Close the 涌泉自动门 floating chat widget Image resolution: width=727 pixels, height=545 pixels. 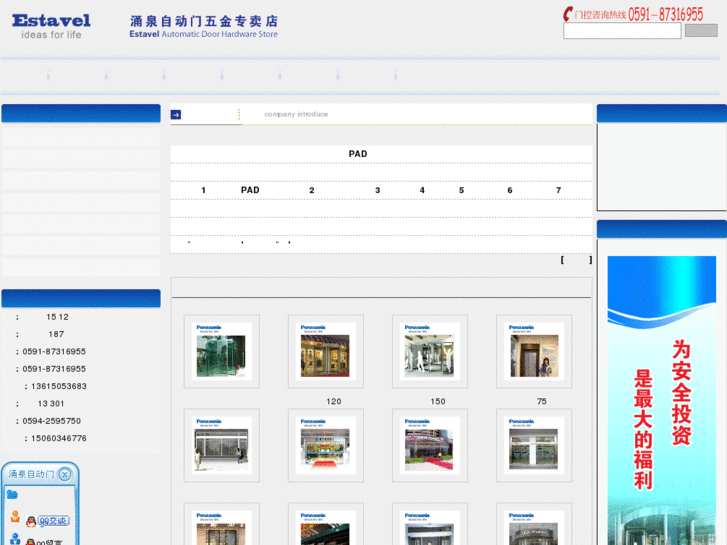(x=65, y=474)
